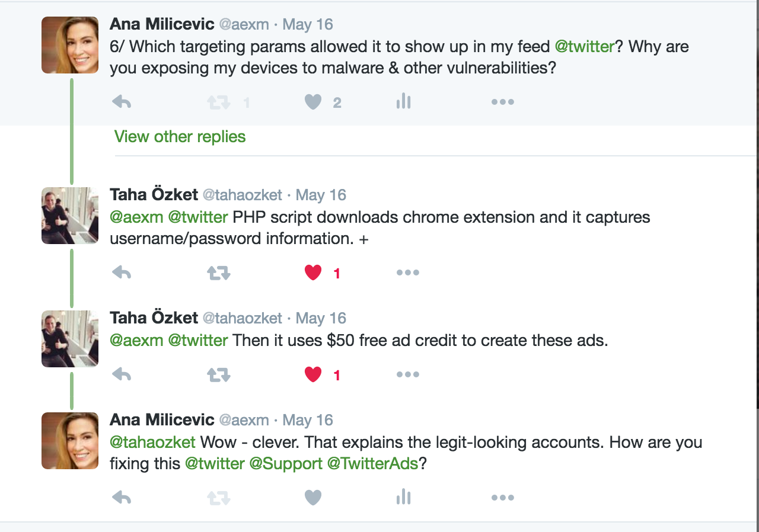Retweet Ana's tweet about targeting params
The height and width of the screenshot is (532, 759).
click(x=219, y=102)
